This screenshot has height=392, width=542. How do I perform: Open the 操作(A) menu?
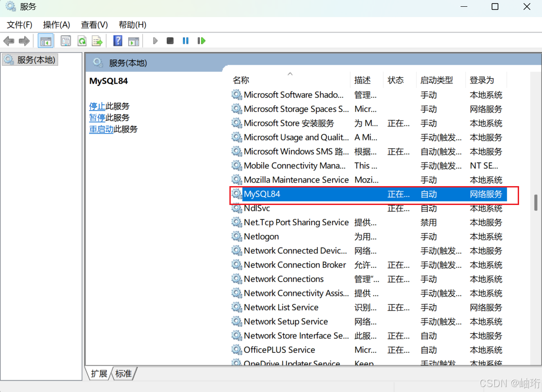tap(57, 25)
